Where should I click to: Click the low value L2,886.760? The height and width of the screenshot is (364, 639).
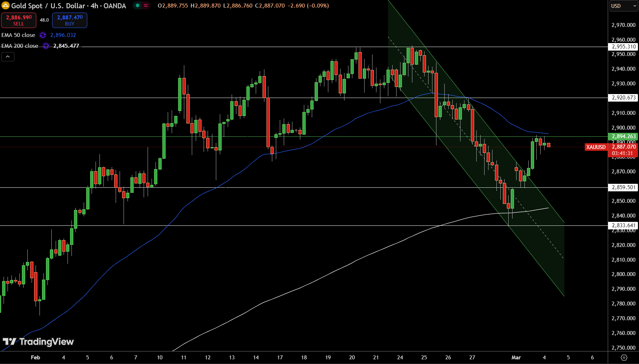(x=238, y=6)
